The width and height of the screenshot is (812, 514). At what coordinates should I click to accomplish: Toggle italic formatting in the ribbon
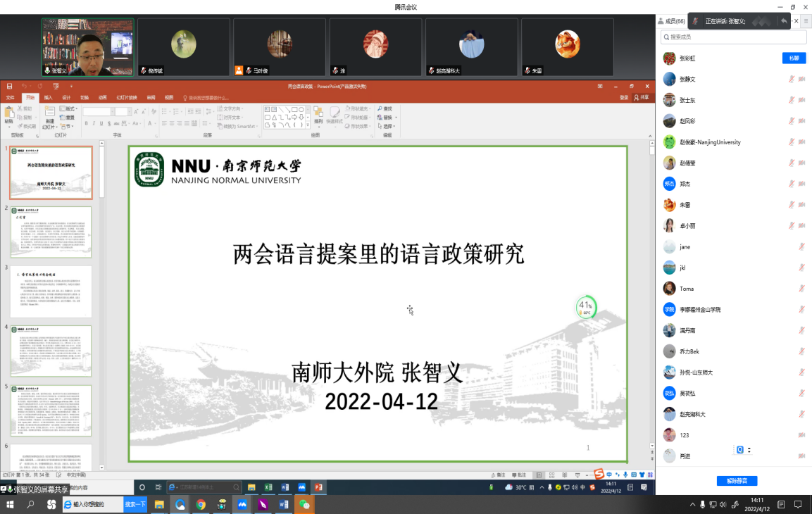(94, 124)
